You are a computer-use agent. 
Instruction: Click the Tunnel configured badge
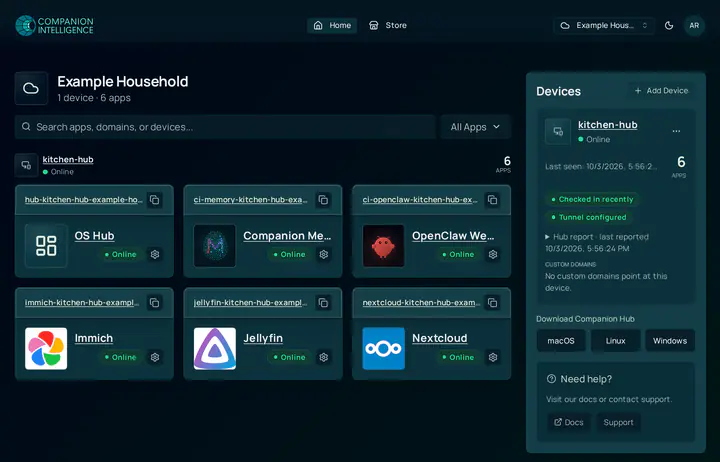coord(589,217)
